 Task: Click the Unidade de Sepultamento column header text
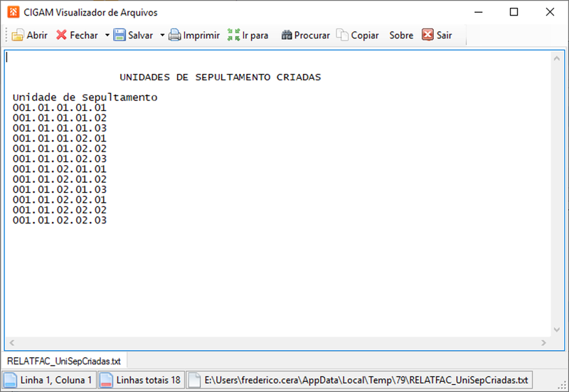85,97
